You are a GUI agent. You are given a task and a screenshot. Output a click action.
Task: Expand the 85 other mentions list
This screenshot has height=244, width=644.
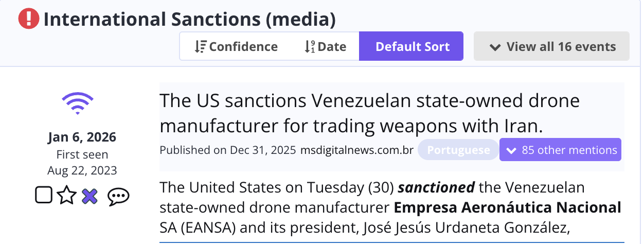[561, 150]
